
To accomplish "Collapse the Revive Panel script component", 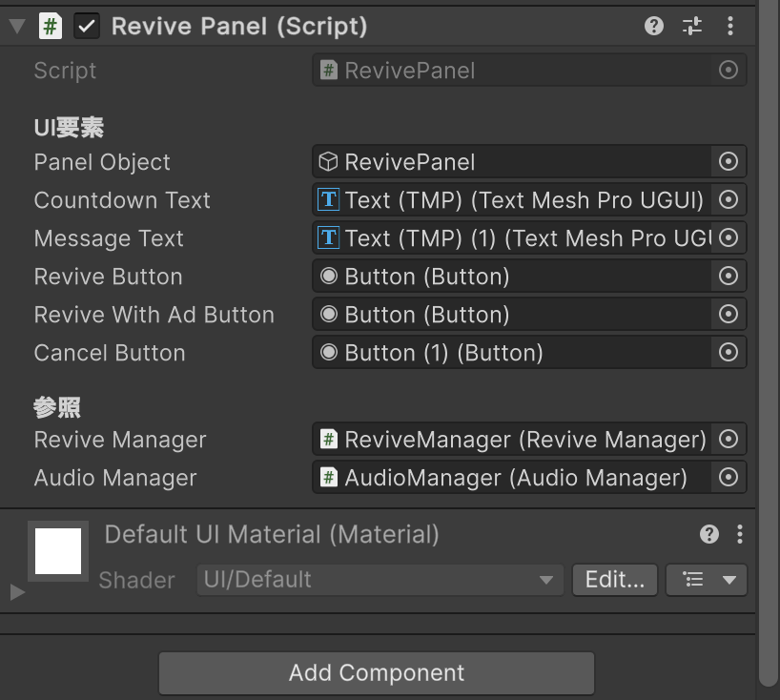I will [x=16, y=26].
